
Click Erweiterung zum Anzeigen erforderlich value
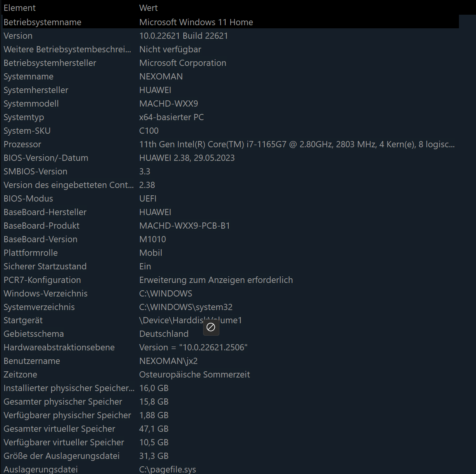216,280
